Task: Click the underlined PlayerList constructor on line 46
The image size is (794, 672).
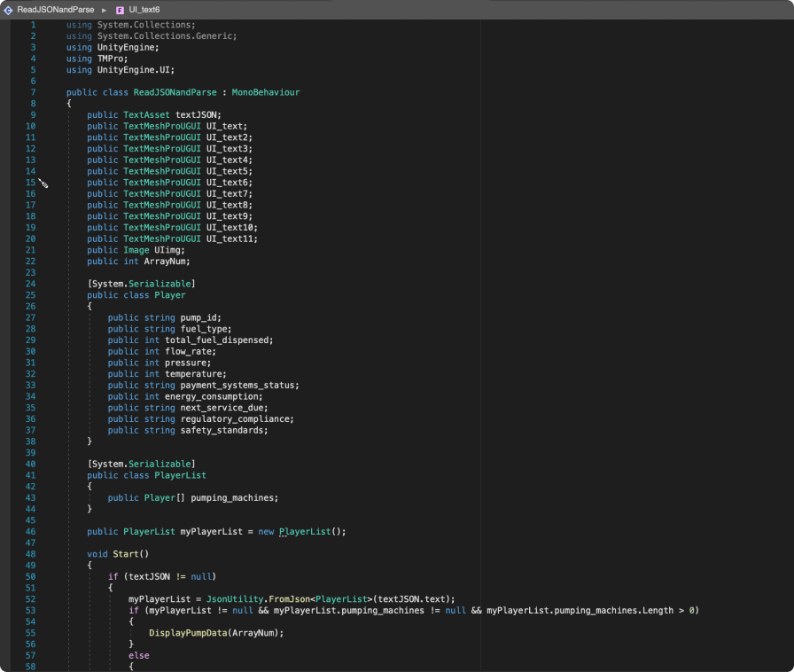Action: click(x=304, y=532)
